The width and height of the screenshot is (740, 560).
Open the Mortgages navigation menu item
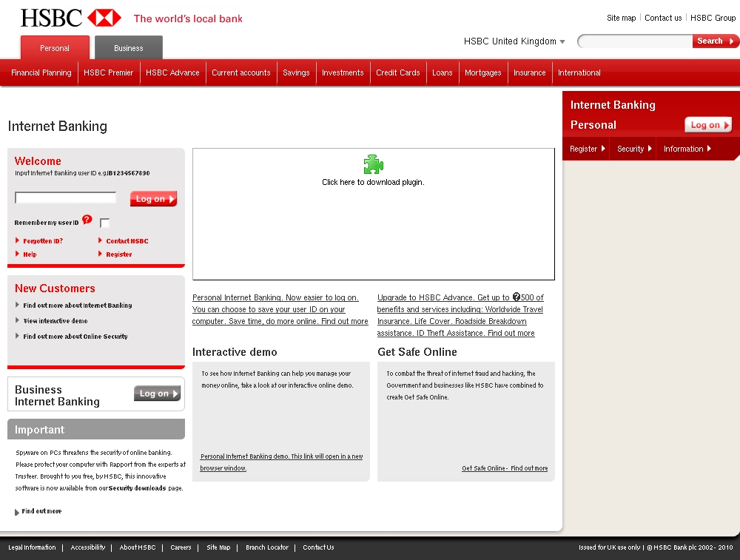click(x=482, y=72)
